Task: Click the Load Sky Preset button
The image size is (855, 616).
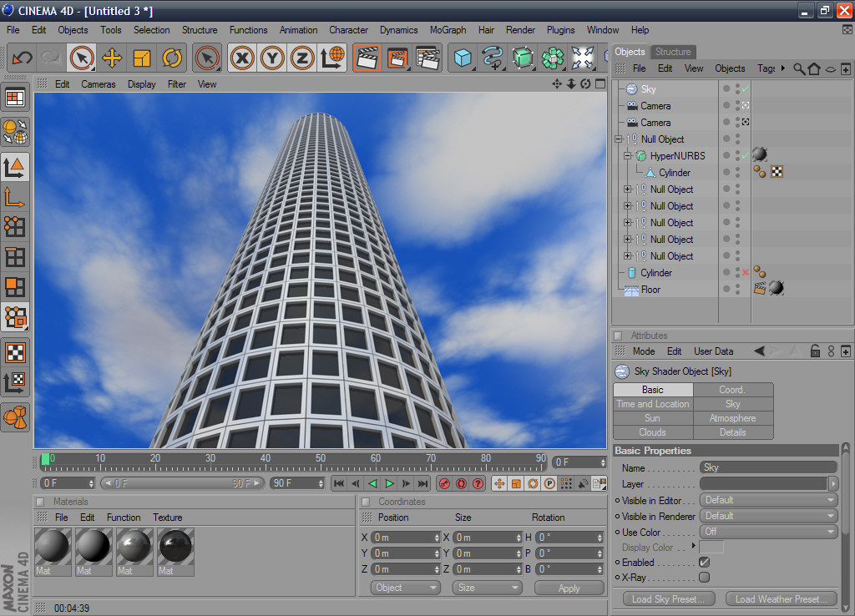Action: point(668,598)
